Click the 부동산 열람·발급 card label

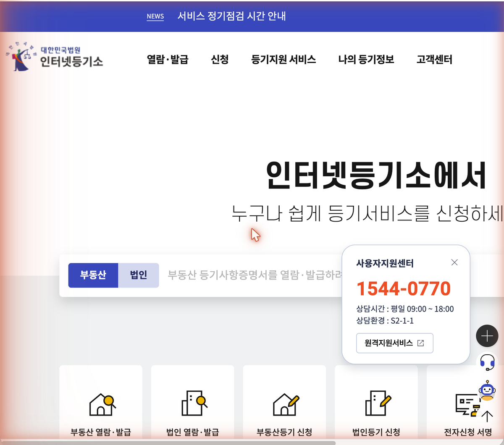pyautogui.click(x=101, y=432)
